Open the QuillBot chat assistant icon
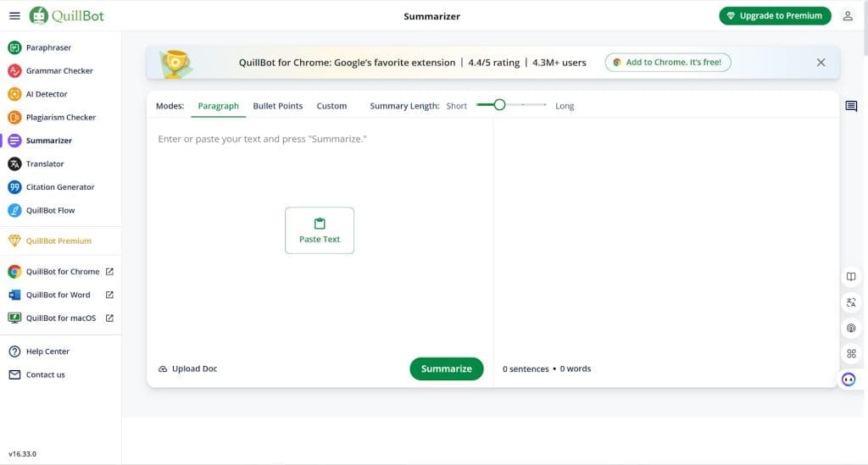868x465 pixels. pos(849,379)
